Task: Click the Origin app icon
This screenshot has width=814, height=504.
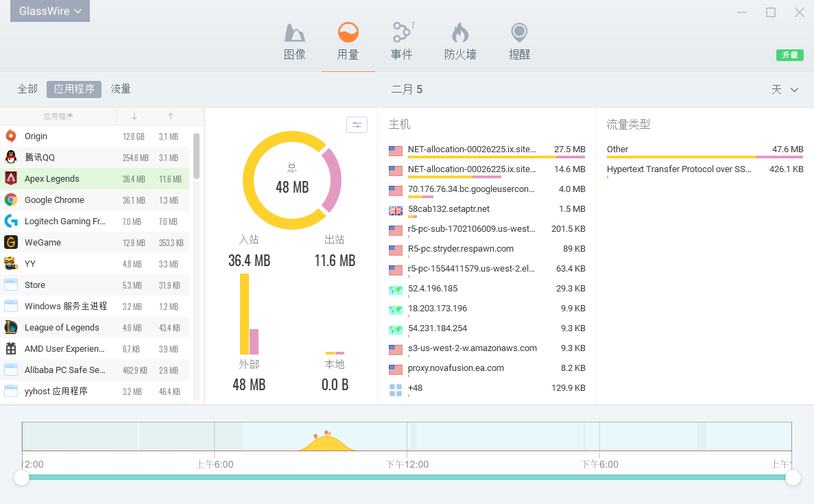Action: [11, 136]
